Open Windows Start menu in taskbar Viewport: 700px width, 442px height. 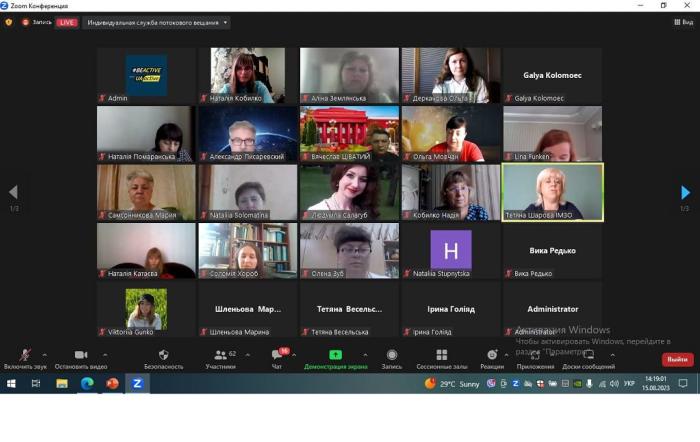click(12, 383)
